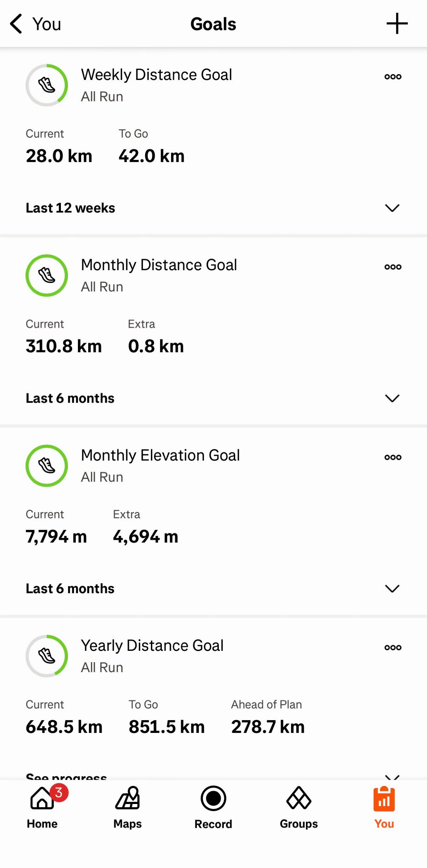Tap the Weekly Distance Goal progress ring
The height and width of the screenshot is (868, 427).
pyautogui.click(x=47, y=85)
